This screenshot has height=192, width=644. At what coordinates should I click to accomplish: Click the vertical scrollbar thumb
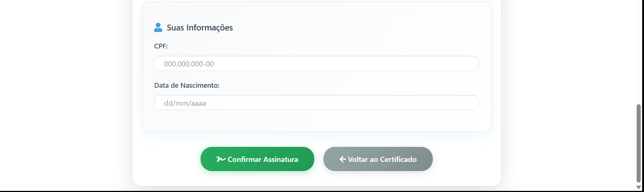point(638,143)
